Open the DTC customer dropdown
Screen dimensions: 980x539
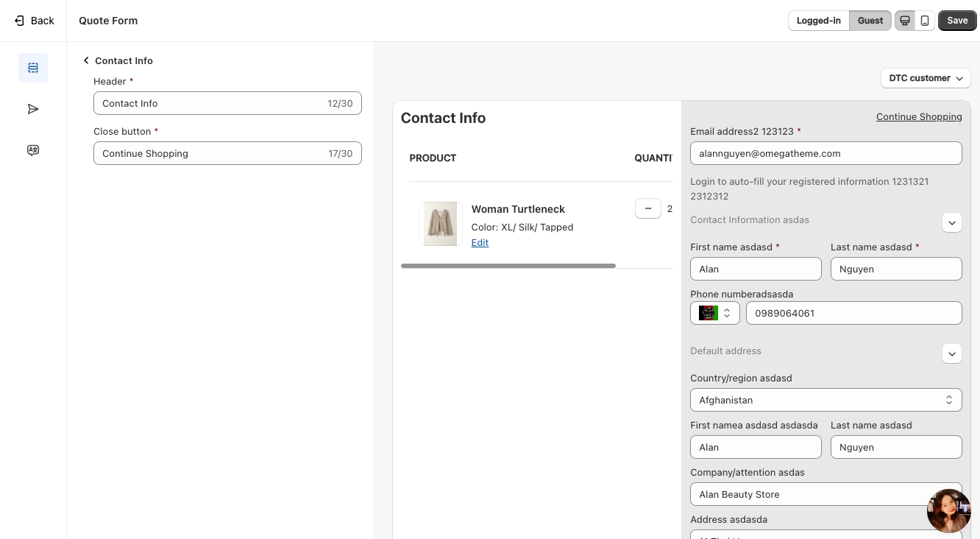pyautogui.click(x=926, y=78)
